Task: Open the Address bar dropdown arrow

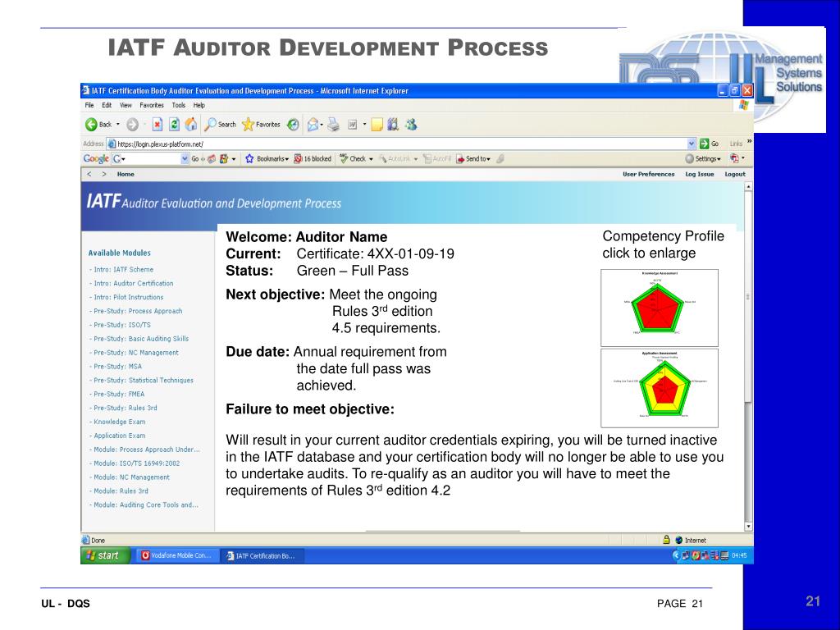Action: coord(692,144)
